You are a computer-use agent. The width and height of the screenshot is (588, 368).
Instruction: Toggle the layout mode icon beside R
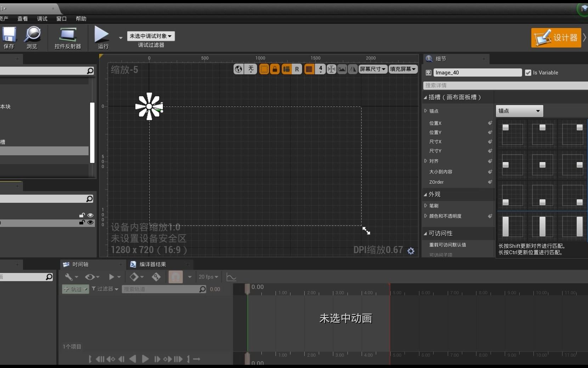coord(287,69)
